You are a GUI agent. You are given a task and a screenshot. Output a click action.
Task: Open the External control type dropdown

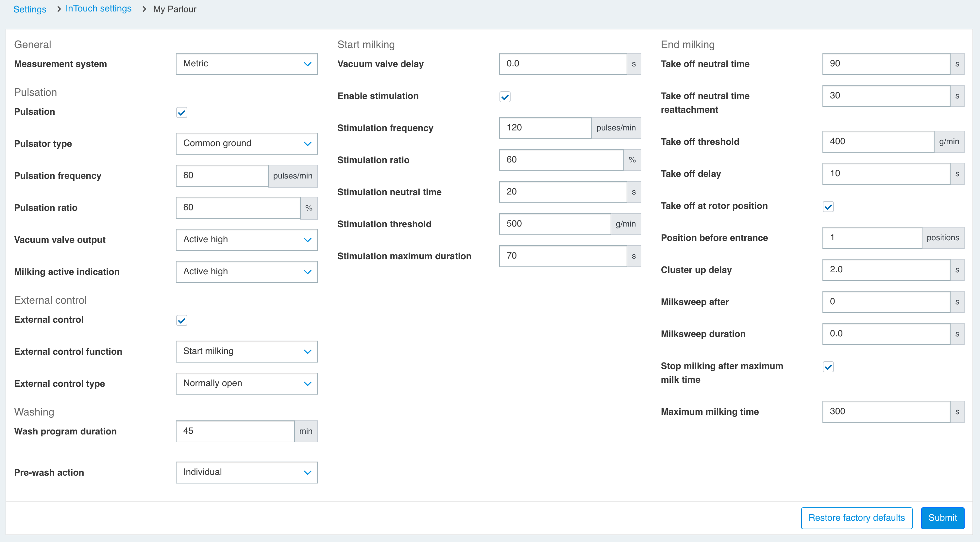point(246,383)
